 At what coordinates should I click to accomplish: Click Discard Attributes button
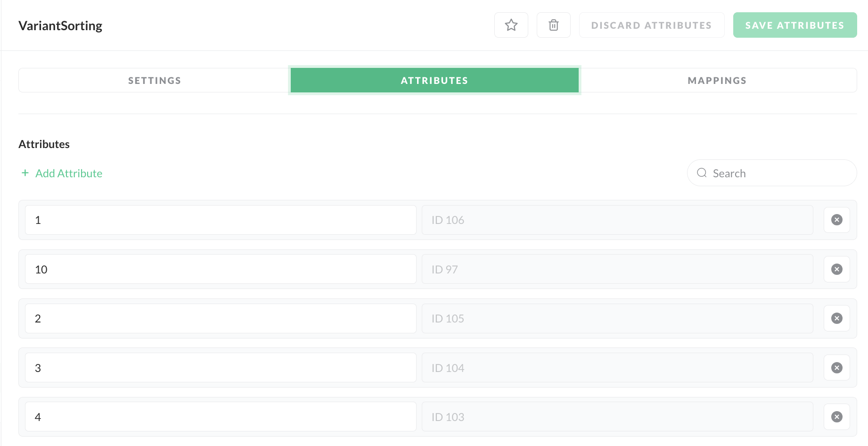click(x=651, y=25)
